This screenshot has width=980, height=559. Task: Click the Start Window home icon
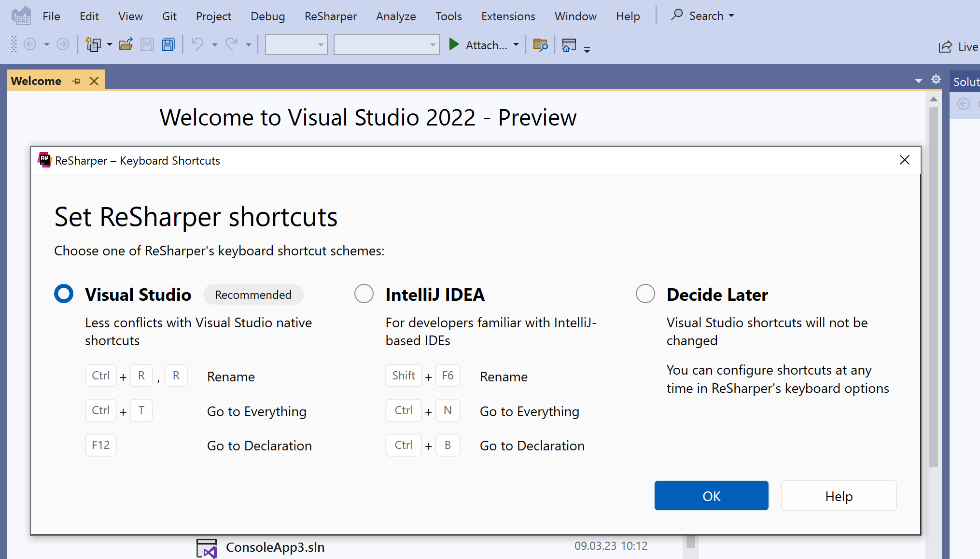pyautogui.click(x=569, y=45)
